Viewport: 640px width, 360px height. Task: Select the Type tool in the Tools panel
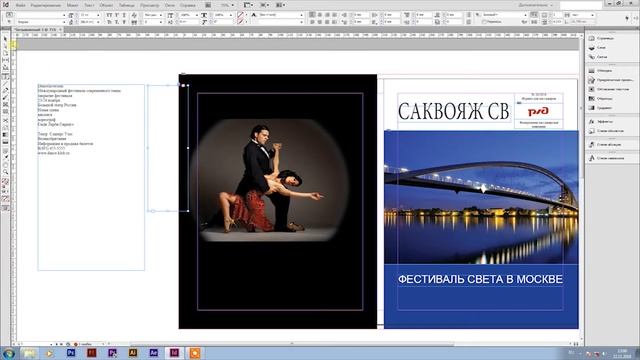point(5,76)
